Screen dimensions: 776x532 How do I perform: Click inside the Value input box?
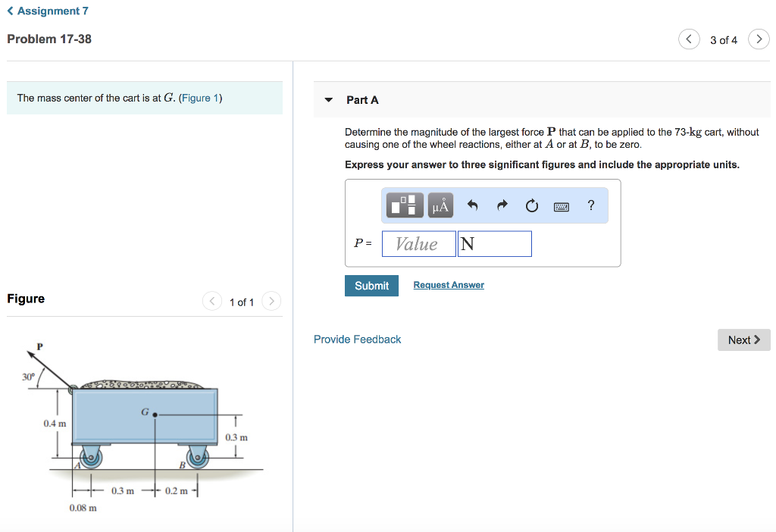coord(418,243)
